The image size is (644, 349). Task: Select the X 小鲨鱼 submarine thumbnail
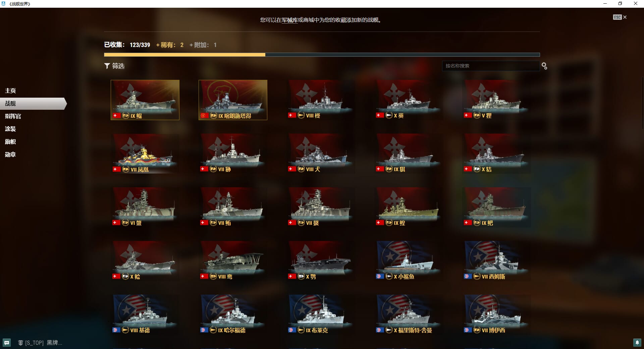coord(408,261)
